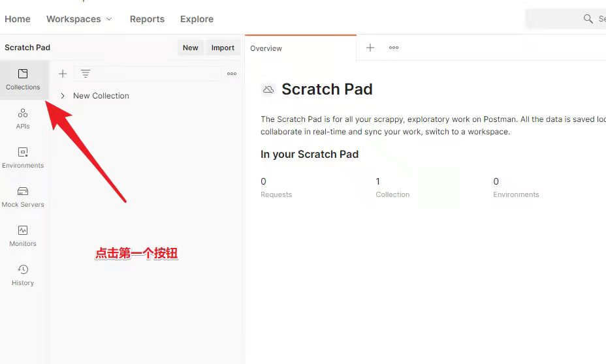Select the New Collection item
This screenshot has width=606, height=364.
tap(101, 96)
